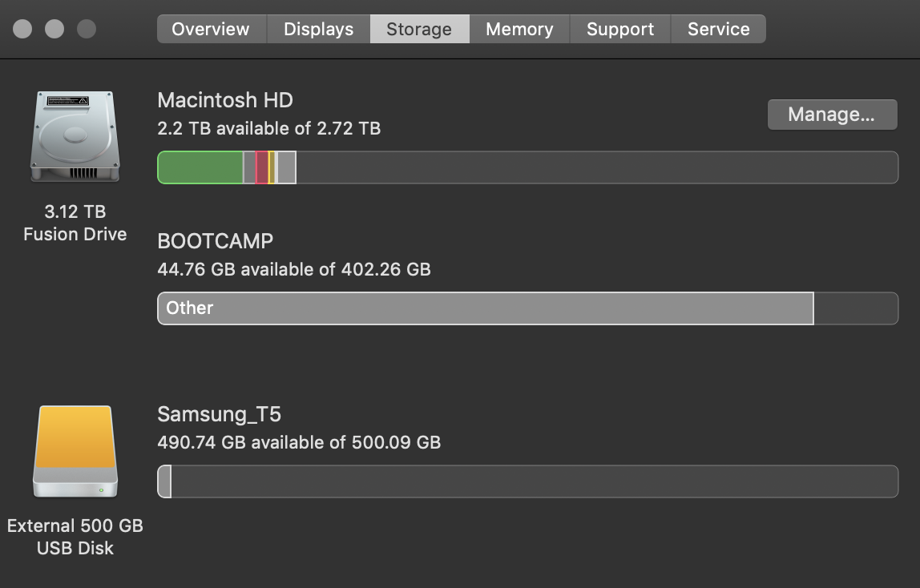920x588 pixels.
Task: Click the External 500 GB USB Disk label
Action: (x=75, y=537)
